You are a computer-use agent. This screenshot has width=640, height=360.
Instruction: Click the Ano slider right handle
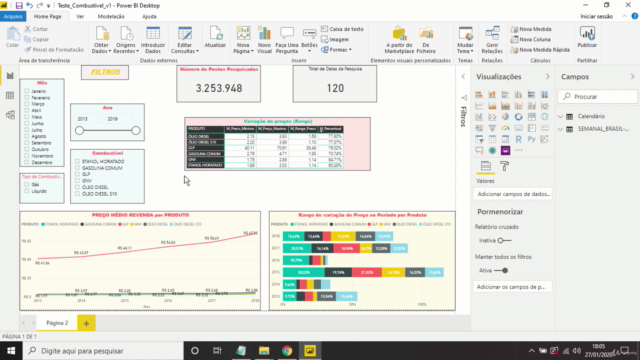pos(136,131)
